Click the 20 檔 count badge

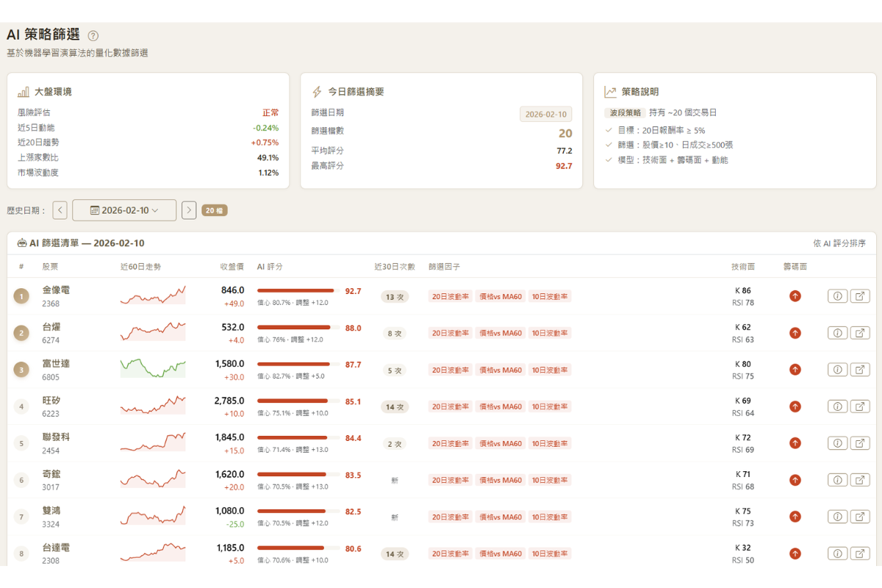coord(215,210)
